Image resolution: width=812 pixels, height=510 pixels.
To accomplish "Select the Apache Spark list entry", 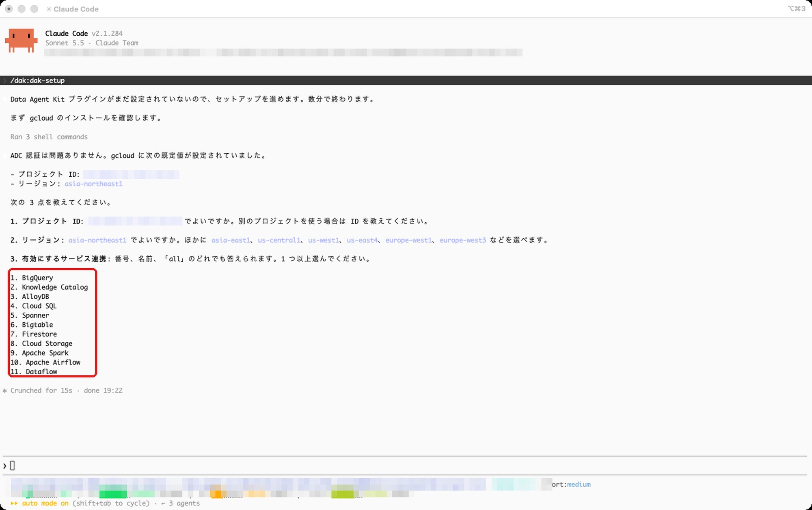I will 39,352.
